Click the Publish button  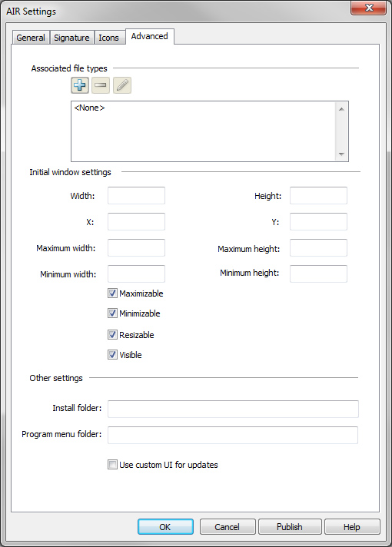coord(290,527)
